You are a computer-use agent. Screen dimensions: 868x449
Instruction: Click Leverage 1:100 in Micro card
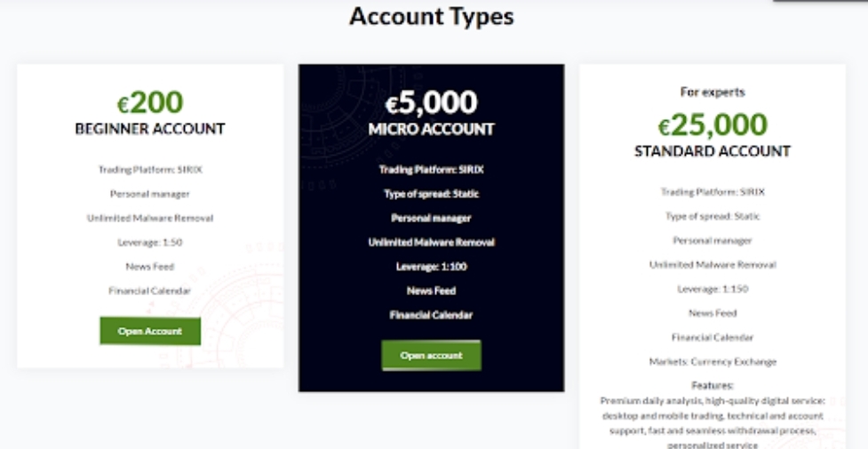coord(431,267)
